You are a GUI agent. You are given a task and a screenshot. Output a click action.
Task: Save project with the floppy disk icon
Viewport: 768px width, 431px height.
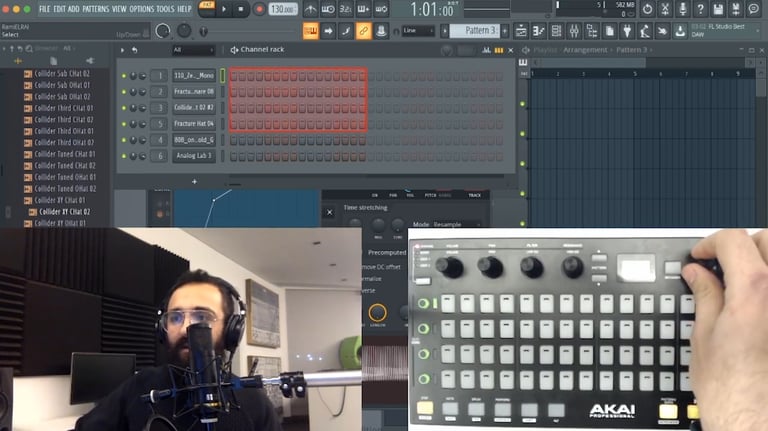[718, 8]
